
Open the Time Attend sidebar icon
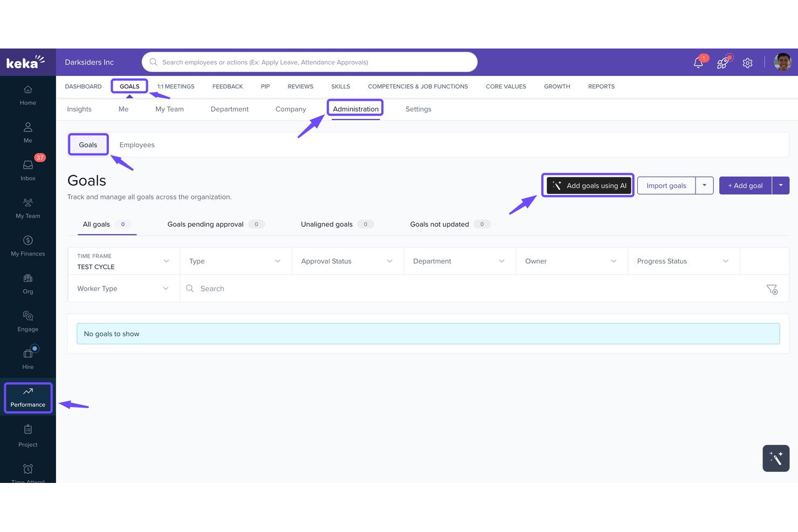28,473
